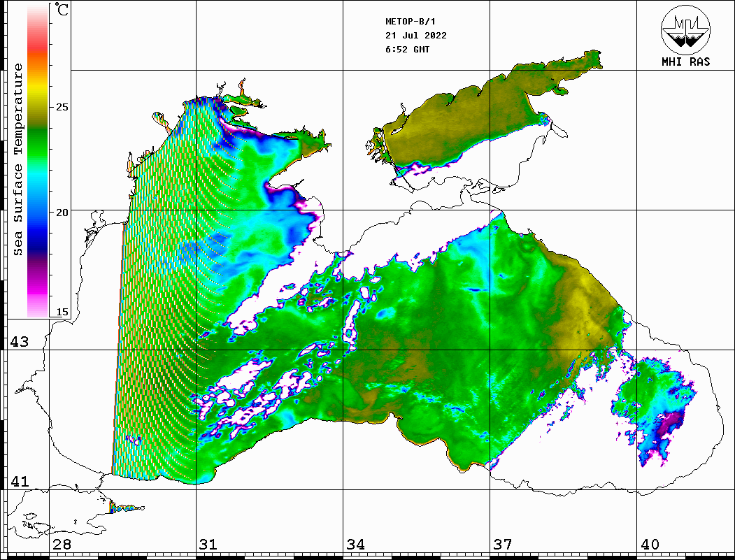Click the Sea Surface Temperature color bar
This screenshot has width=735, height=560.
38,161
